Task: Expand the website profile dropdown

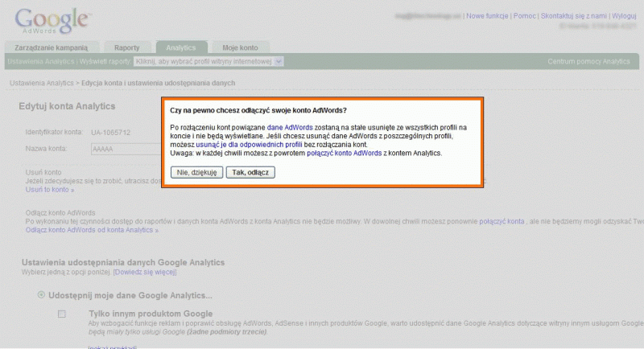Action: [208, 61]
